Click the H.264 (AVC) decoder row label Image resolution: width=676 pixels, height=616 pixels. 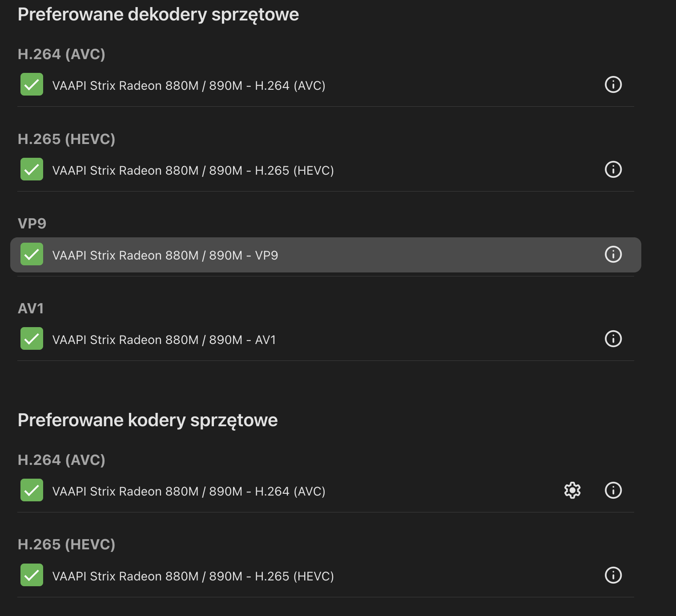coord(189,86)
